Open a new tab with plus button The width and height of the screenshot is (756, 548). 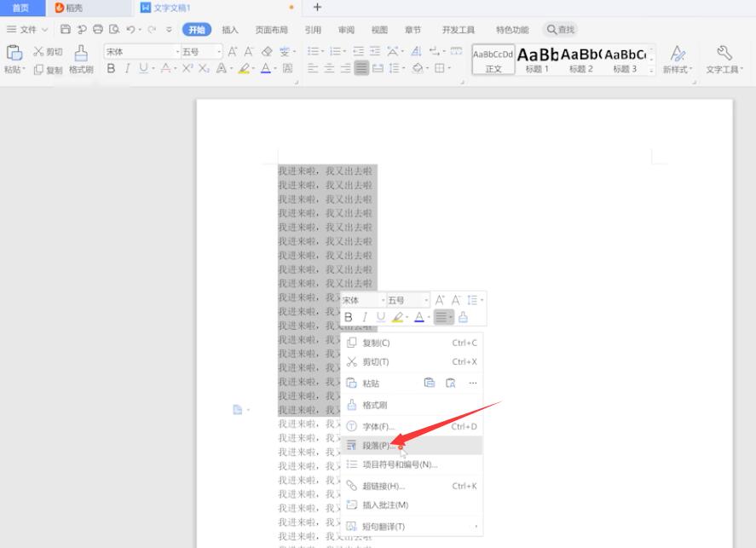coord(317,7)
